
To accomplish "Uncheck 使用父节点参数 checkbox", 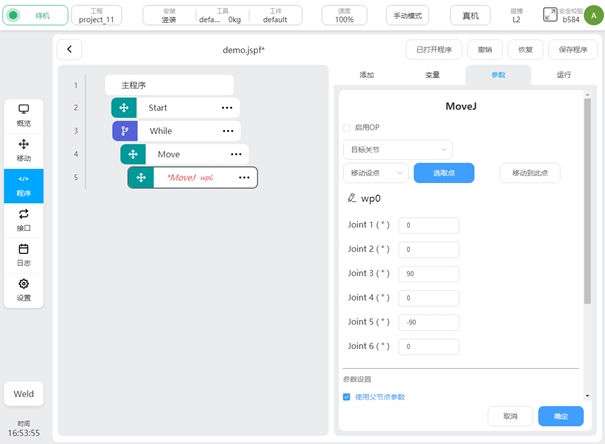I will tap(346, 397).
